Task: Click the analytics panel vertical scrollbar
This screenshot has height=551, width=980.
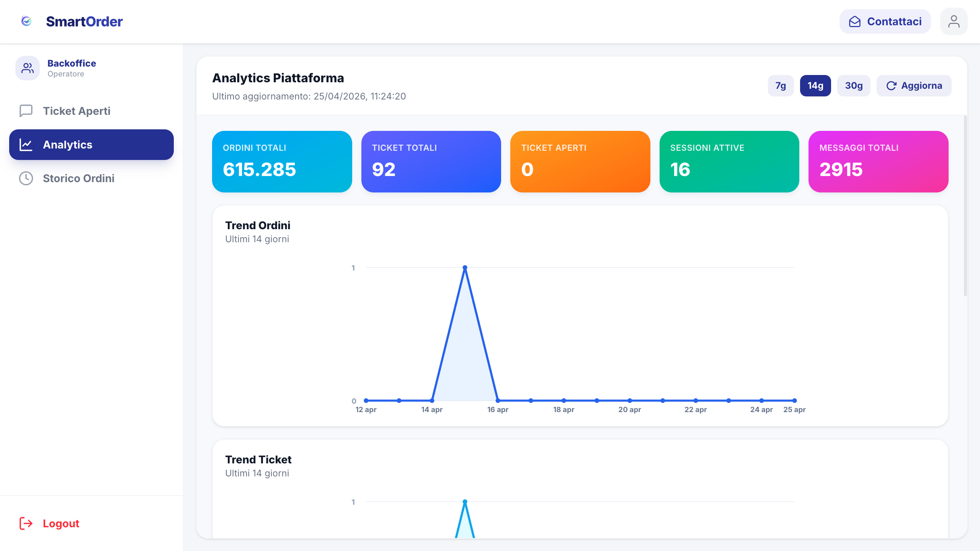Action: click(965, 206)
